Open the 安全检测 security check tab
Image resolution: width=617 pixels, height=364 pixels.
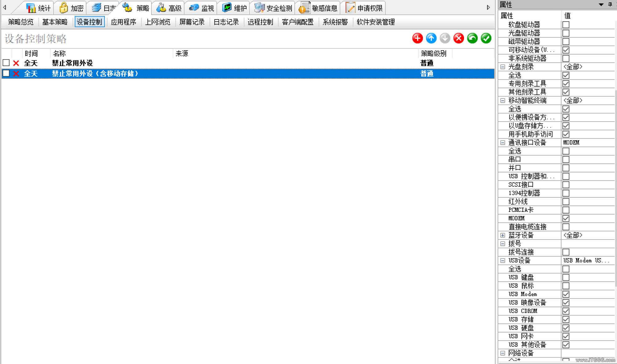273,8
